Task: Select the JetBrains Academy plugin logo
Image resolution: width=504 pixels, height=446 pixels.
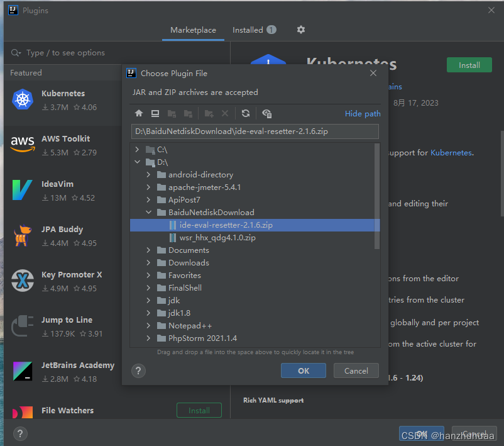Action: coord(23,371)
